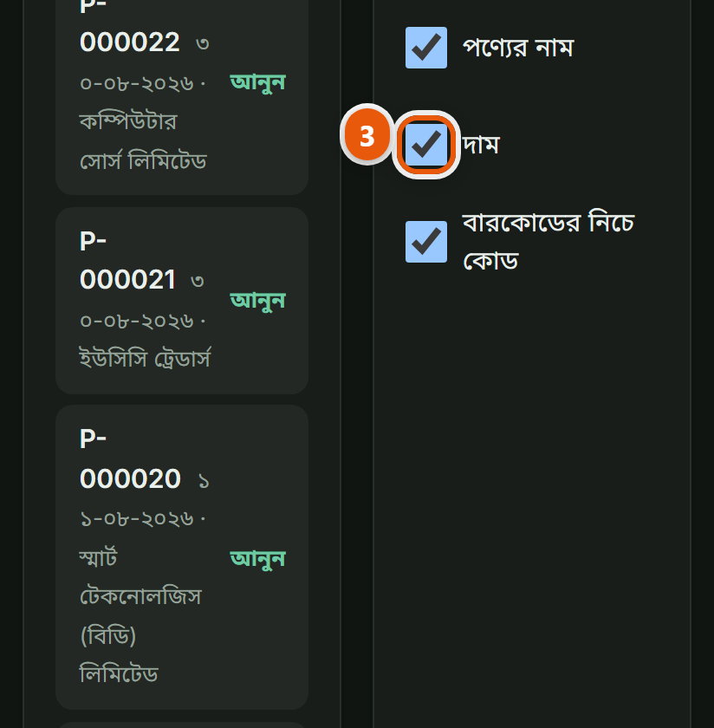Click the পণ্যের নাম label text
Viewport: 714px width, 728px height.
pyautogui.click(x=518, y=48)
